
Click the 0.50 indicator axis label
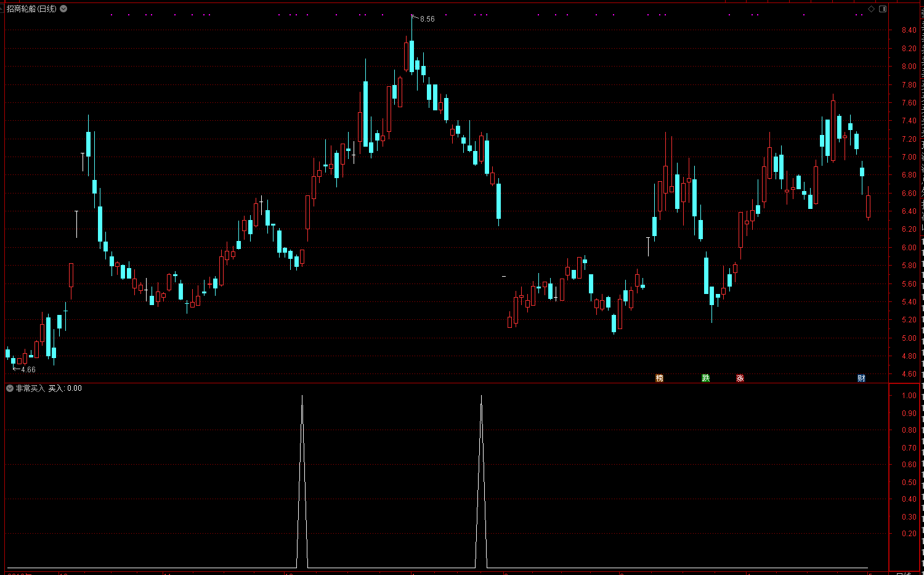[x=909, y=483]
